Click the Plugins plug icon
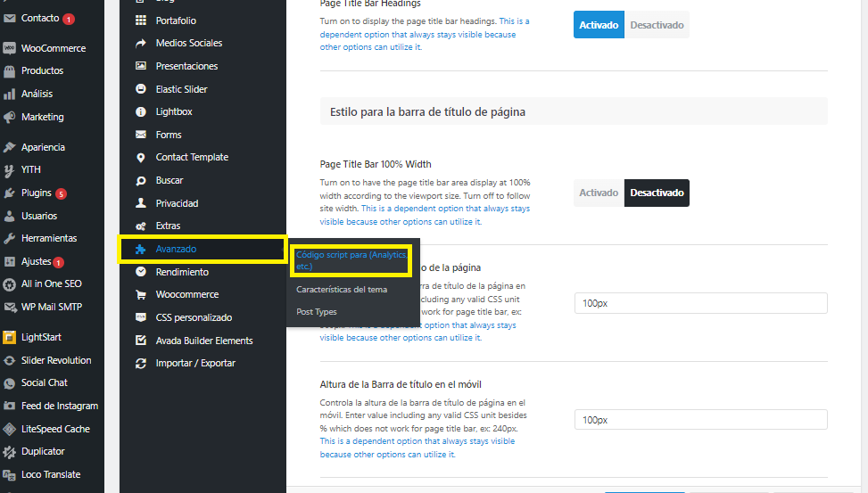The height and width of the screenshot is (493, 868). click(x=9, y=193)
